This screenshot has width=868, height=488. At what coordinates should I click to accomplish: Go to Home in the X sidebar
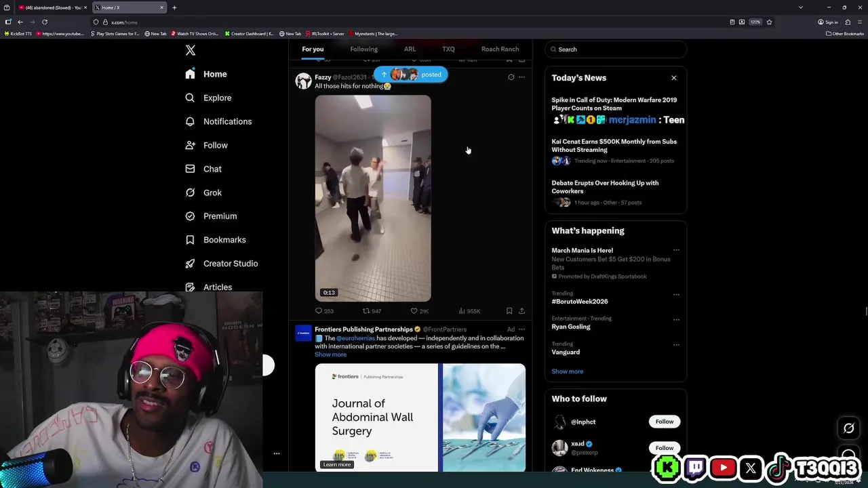coord(206,74)
